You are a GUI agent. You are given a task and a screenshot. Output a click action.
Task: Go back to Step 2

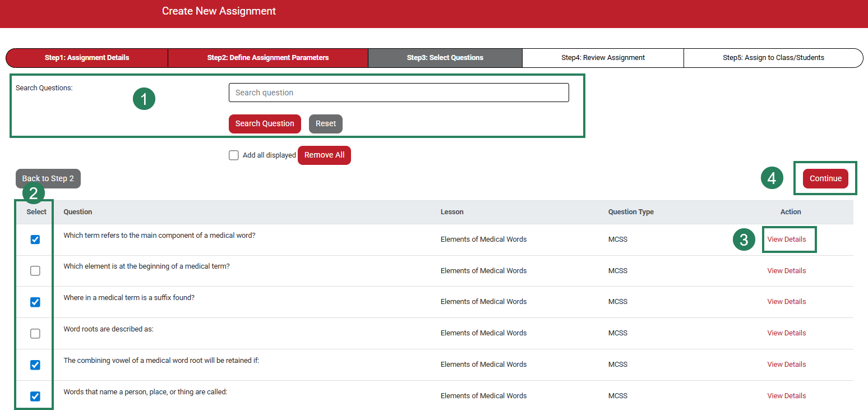click(48, 178)
